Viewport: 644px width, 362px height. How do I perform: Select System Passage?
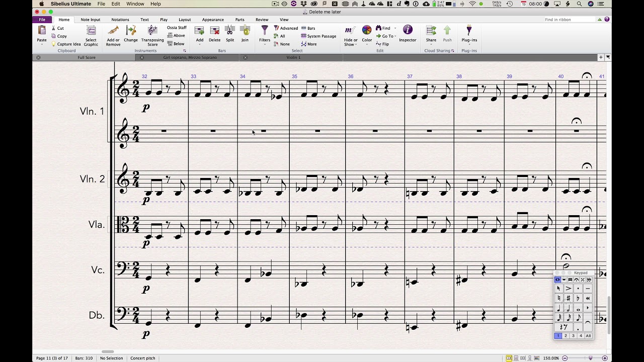[x=318, y=36]
